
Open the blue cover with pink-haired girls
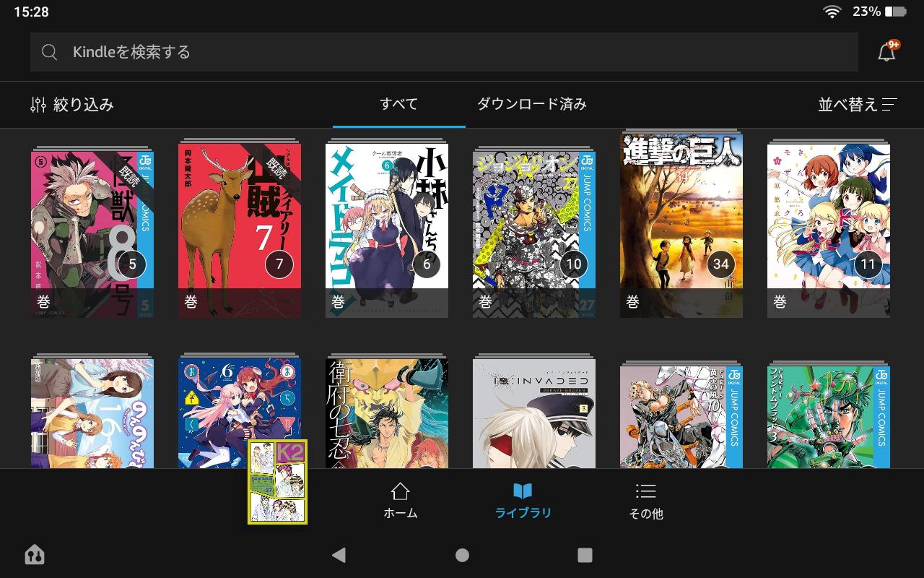point(240,411)
